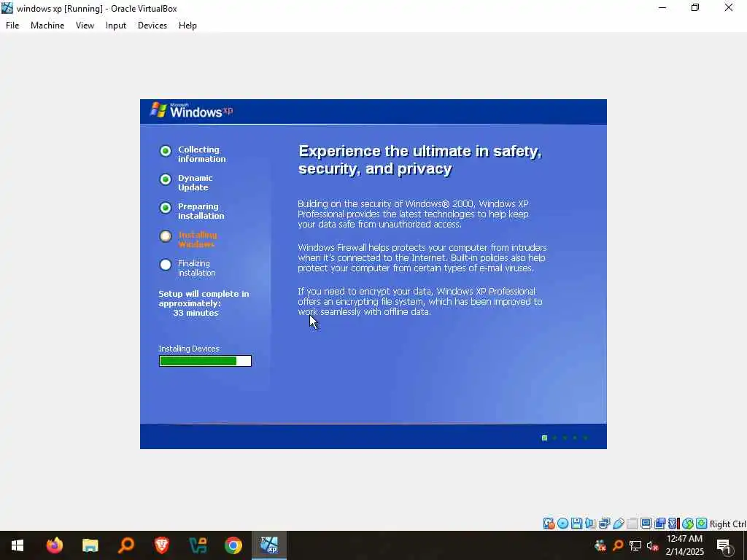Click the Preparing installation step bullet
Image resolution: width=747 pixels, height=560 pixels.
[166, 208]
